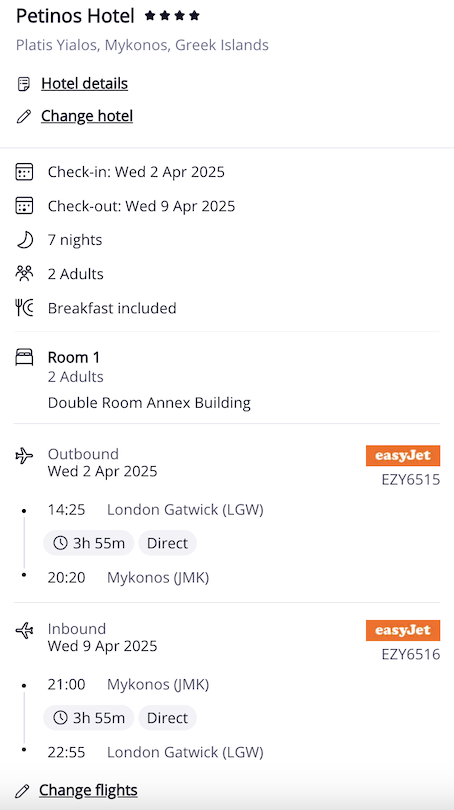The width and height of the screenshot is (454, 810).
Task: Open the Change flights link
Action: (88, 790)
